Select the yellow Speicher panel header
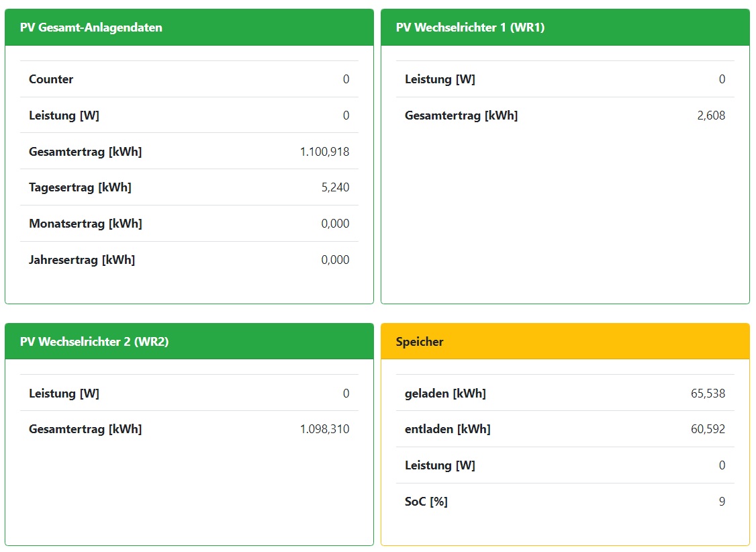756x552 pixels. point(420,342)
